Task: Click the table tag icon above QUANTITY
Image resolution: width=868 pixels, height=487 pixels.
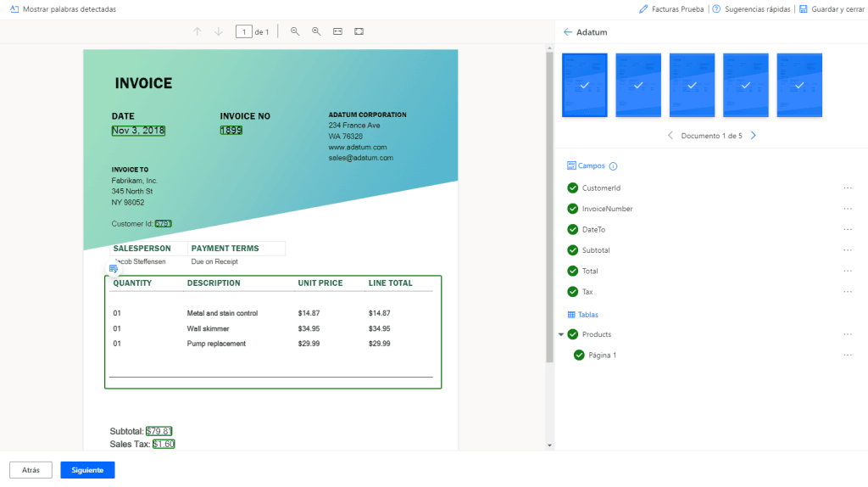Action: [x=114, y=269]
